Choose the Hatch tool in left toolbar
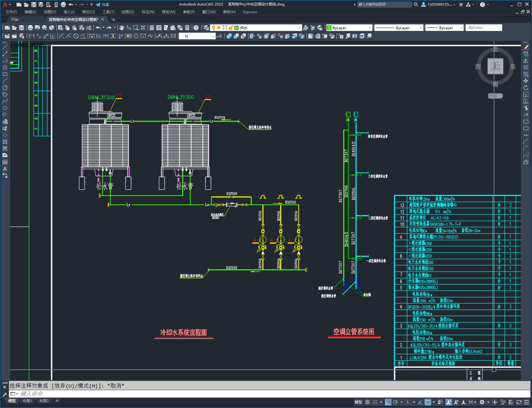 [x=5, y=142]
